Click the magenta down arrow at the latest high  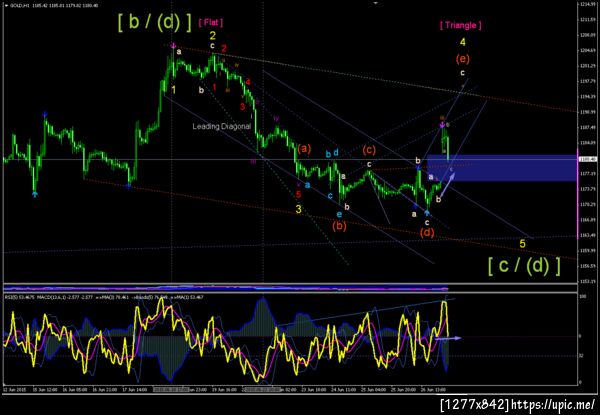[442, 125]
